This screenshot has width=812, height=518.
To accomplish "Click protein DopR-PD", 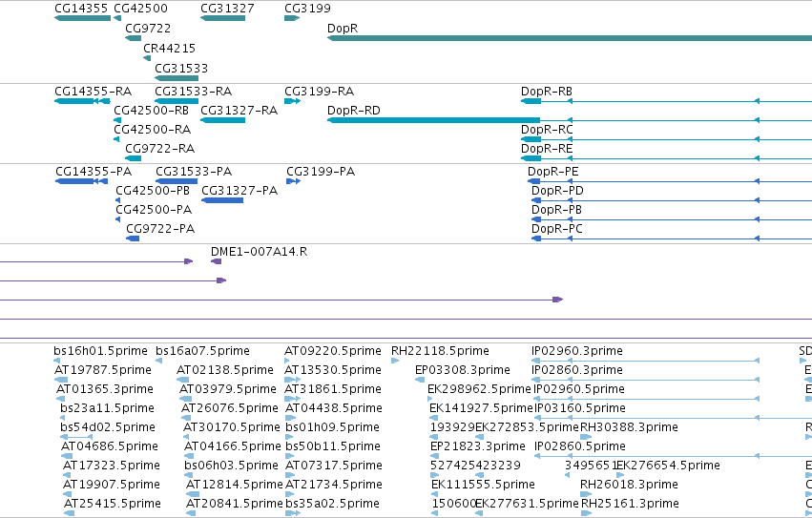I will [672, 200].
